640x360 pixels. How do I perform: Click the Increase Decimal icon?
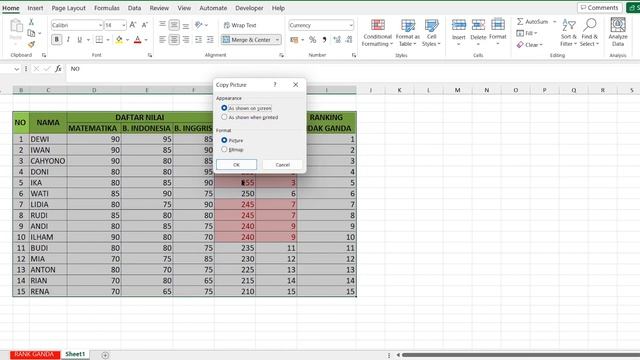(337, 40)
